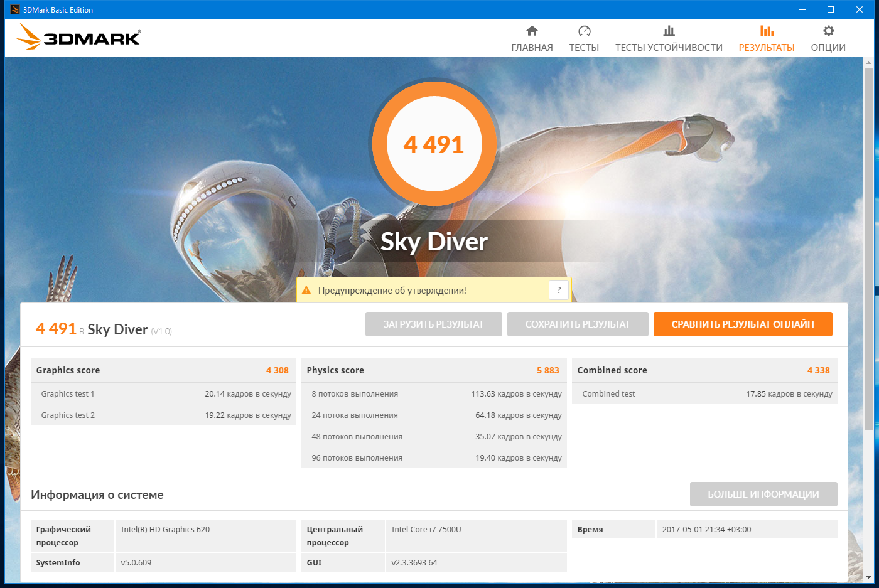Maximize the 3DMark window
This screenshot has height=588, width=879.
[831, 9]
